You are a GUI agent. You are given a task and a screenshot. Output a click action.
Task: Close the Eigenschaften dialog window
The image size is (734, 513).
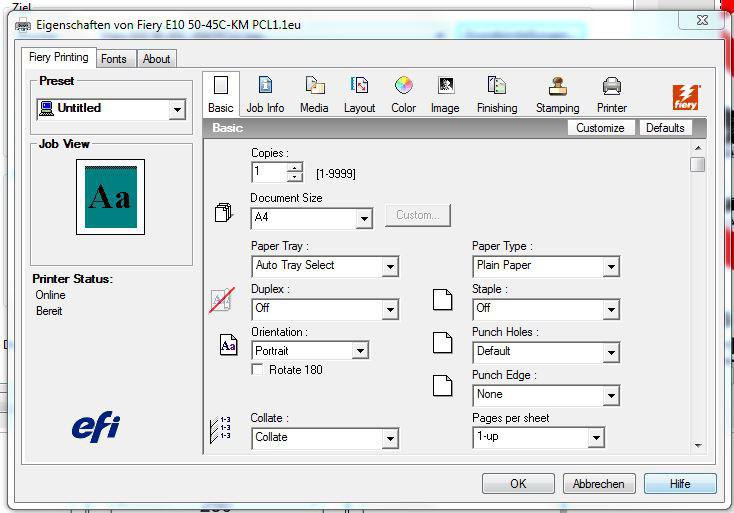point(701,20)
